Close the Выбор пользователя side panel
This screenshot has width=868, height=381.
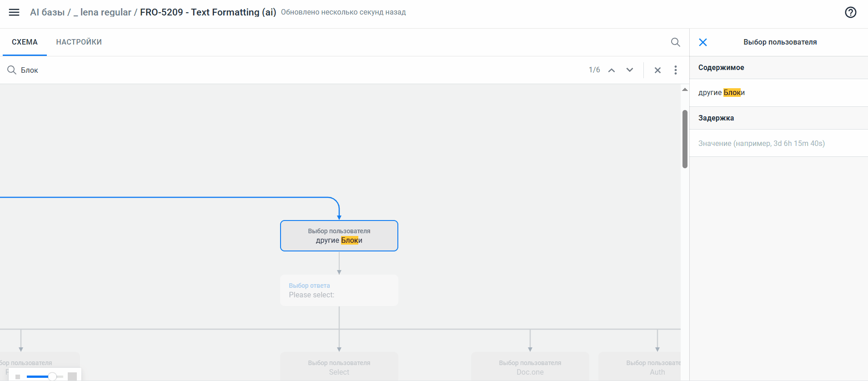point(702,42)
